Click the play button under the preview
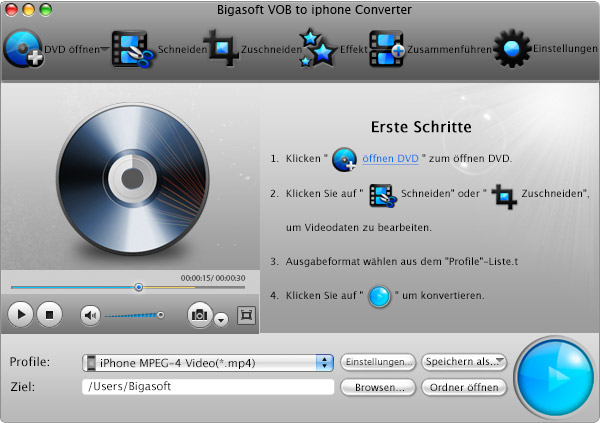The image size is (600, 423). [x=21, y=315]
